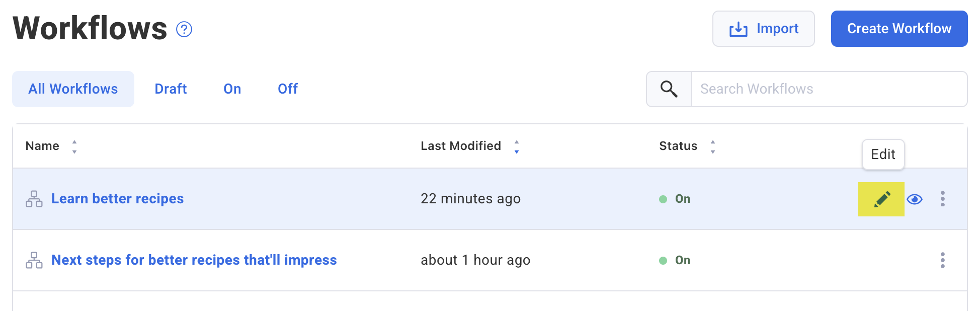
Task: Switch to the Draft tab
Action: click(170, 89)
